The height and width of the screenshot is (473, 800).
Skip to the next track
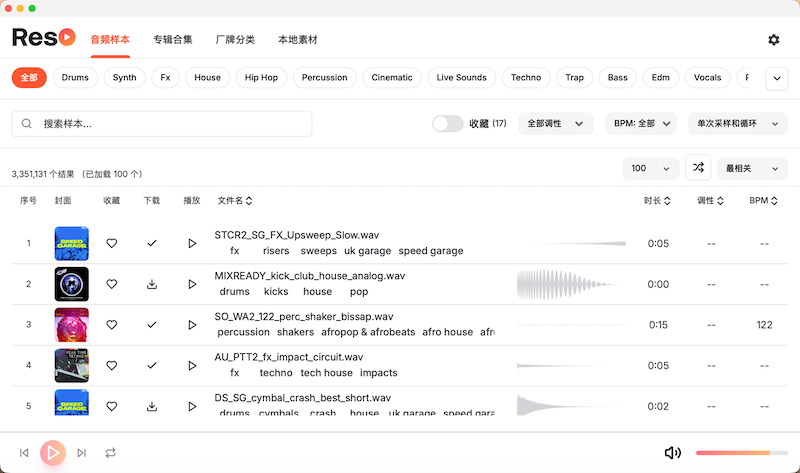coord(82,453)
